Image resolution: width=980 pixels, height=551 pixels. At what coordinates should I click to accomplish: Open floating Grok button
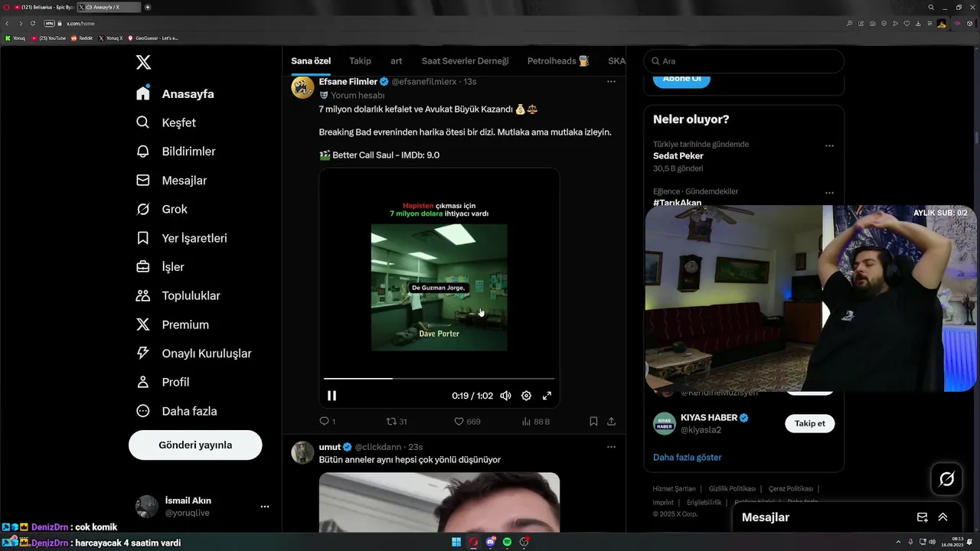pyautogui.click(x=947, y=480)
